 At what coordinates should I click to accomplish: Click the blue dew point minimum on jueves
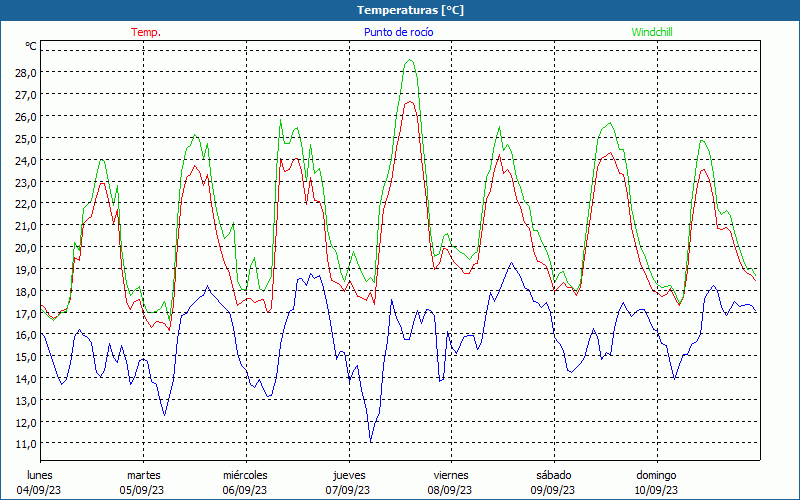[370, 441]
